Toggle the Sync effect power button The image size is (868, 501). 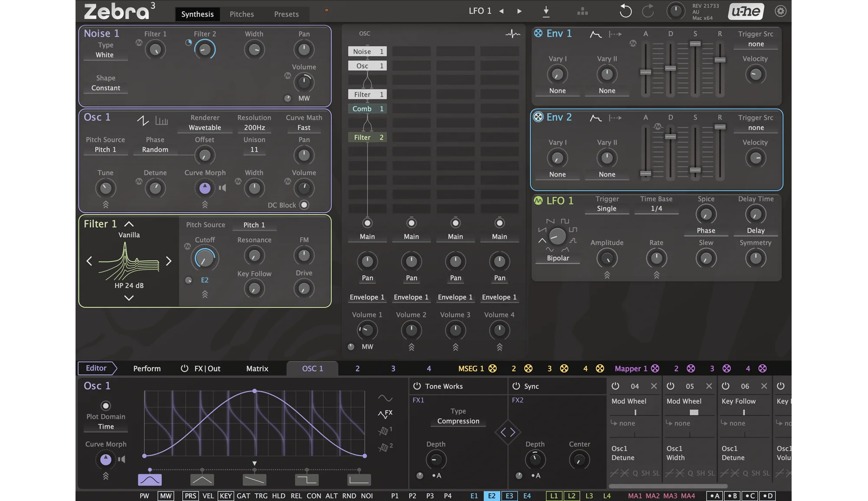516,386
